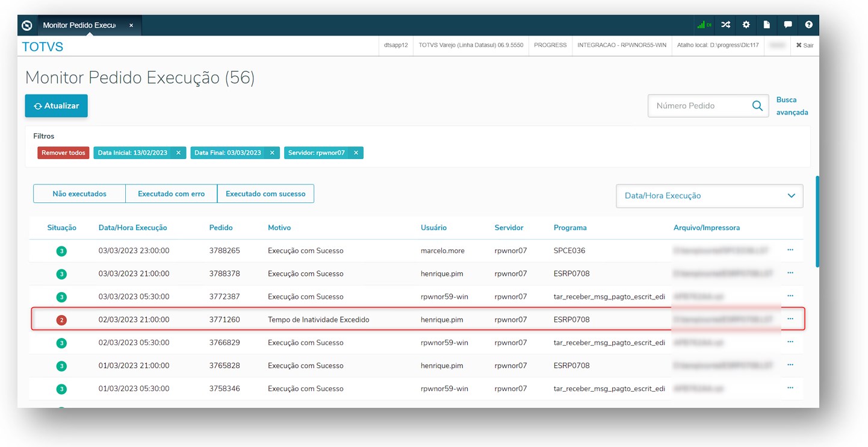Click the Atualizar refresh button
Viewport: 868px width, 447px height.
(56, 106)
